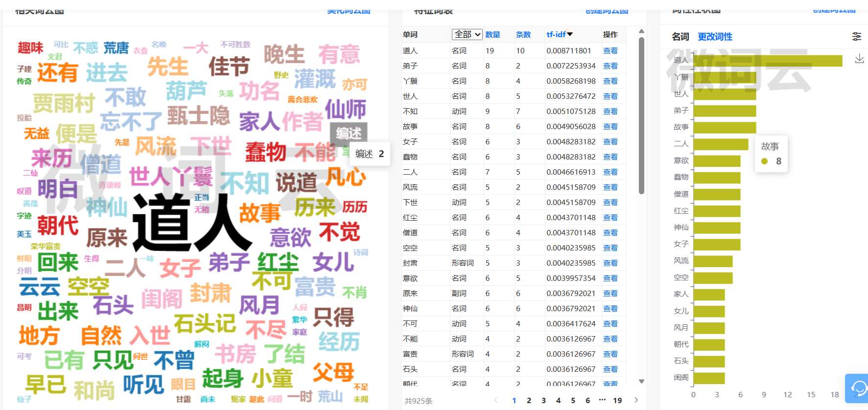View details for 风流 row

point(610,187)
